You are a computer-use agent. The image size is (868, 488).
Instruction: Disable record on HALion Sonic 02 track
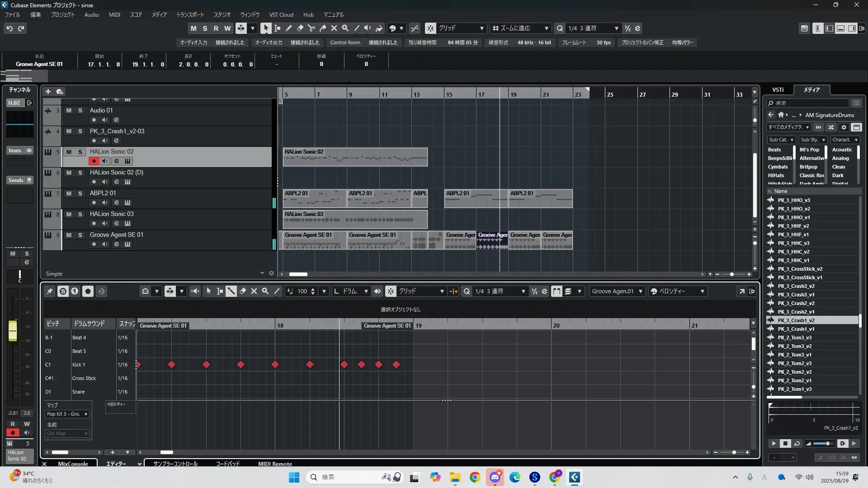pos(94,161)
